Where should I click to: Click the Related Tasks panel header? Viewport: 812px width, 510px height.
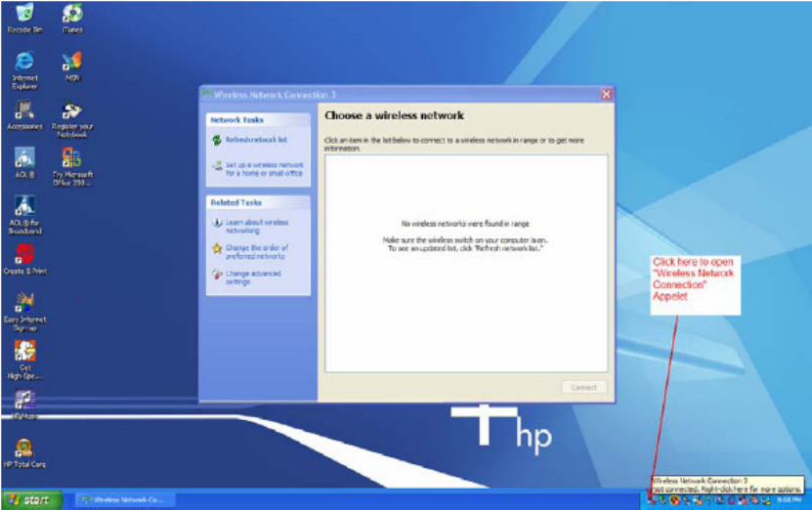258,202
